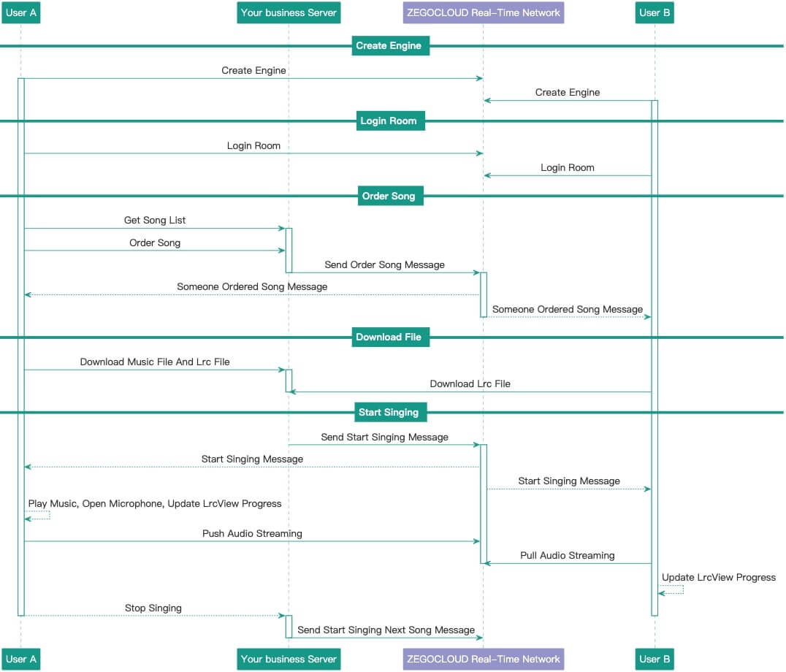Click the "Get Song List" message label
The image size is (786, 672).
click(x=155, y=220)
